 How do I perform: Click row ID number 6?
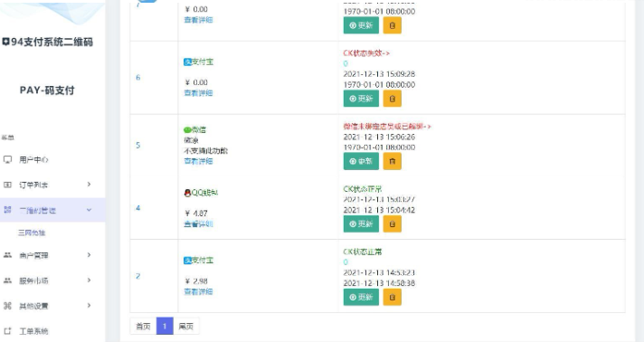click(138, 77)
